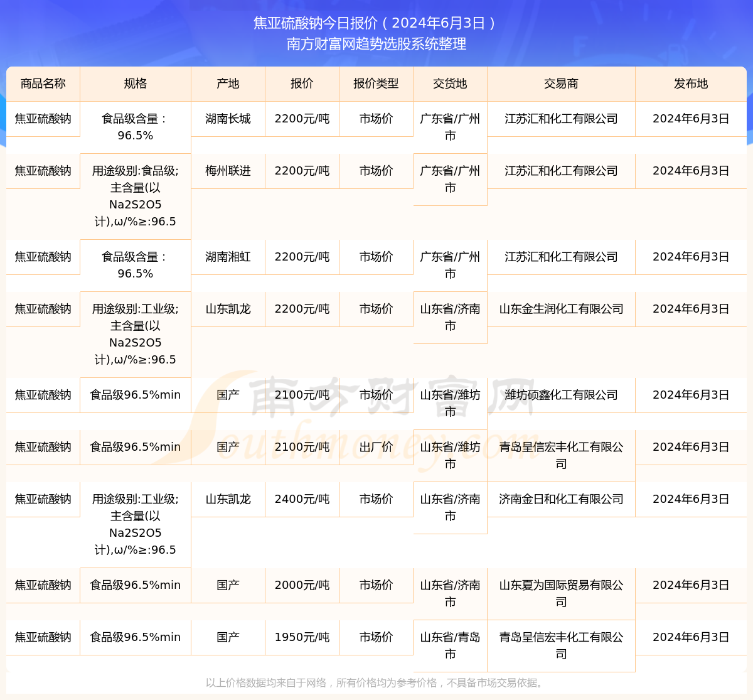Click the 2400元/吨 price cell

click(302, 499)
